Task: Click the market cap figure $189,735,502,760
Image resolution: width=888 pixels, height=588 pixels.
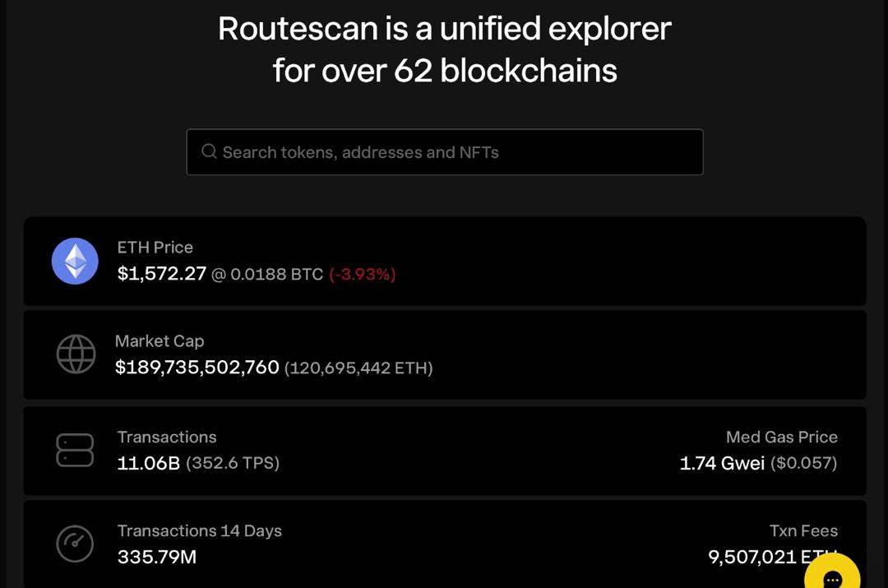Action: tap(197, 368)
